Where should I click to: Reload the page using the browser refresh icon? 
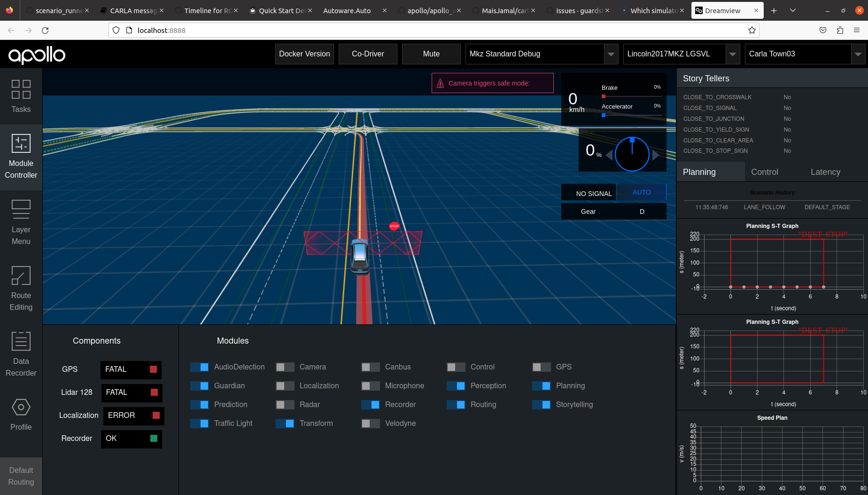tap(45, 30)
